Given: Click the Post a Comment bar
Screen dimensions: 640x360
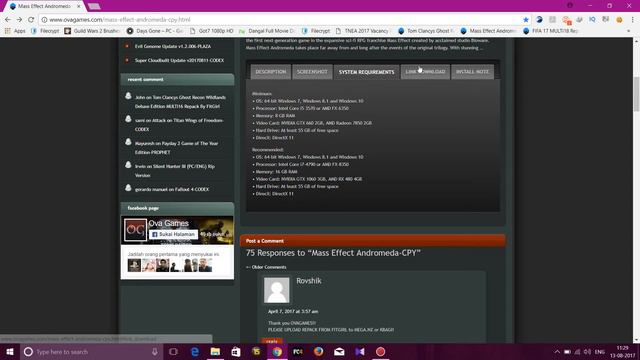Looking at the screenshot, I should click(373, 241).
